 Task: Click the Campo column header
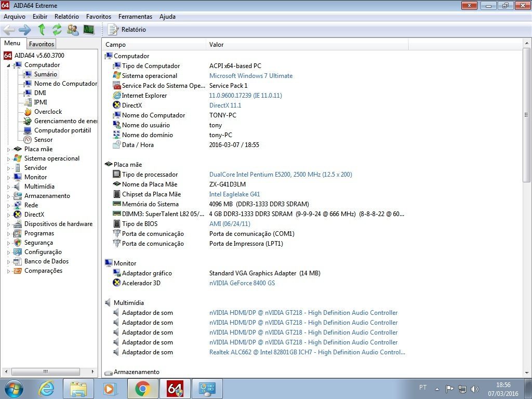pyautogui.click(x=154, y=45)
